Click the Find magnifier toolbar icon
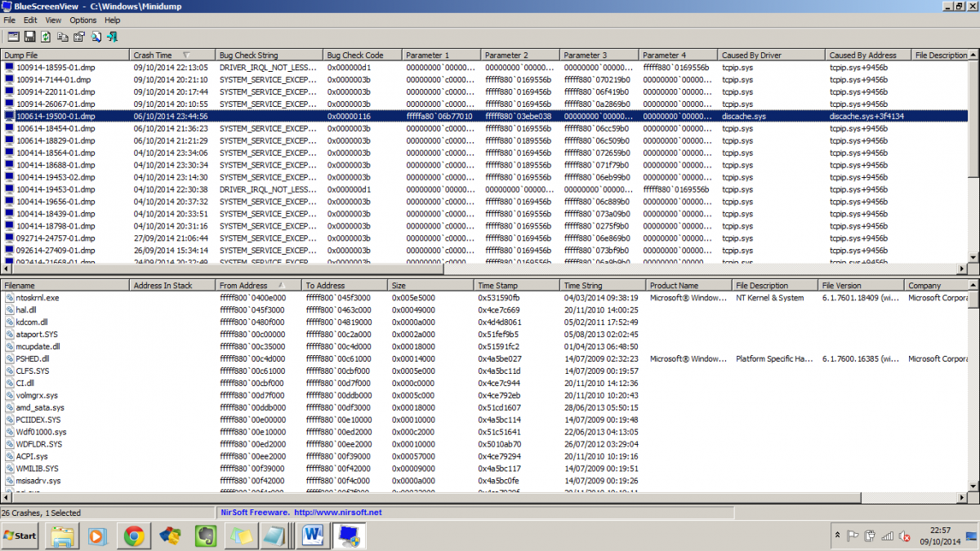Screen dimensions: 980x551 96,37
